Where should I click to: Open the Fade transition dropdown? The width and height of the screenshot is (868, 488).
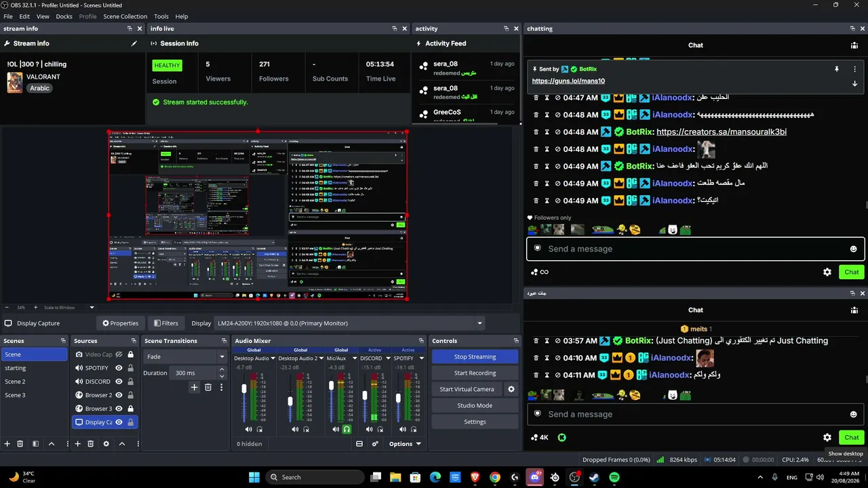(x=221, y=357)
